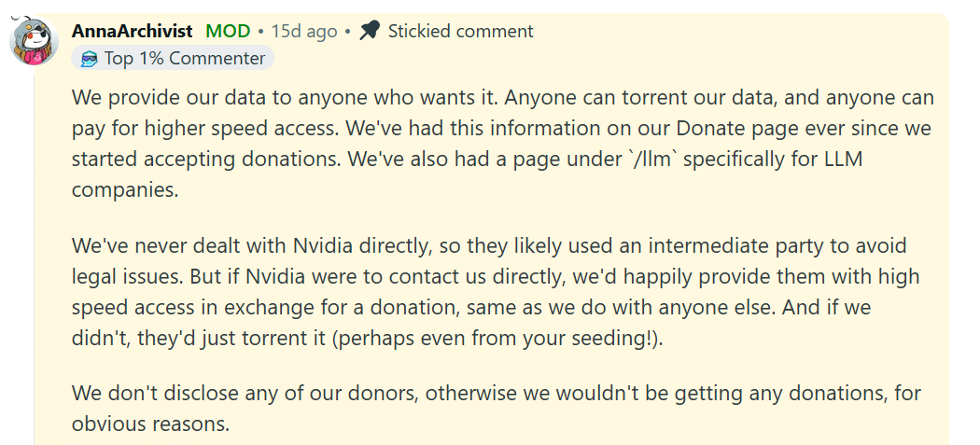Click the "Top 1% Commenter" flair text
The image size is (980, 445).
click(185, 59)
